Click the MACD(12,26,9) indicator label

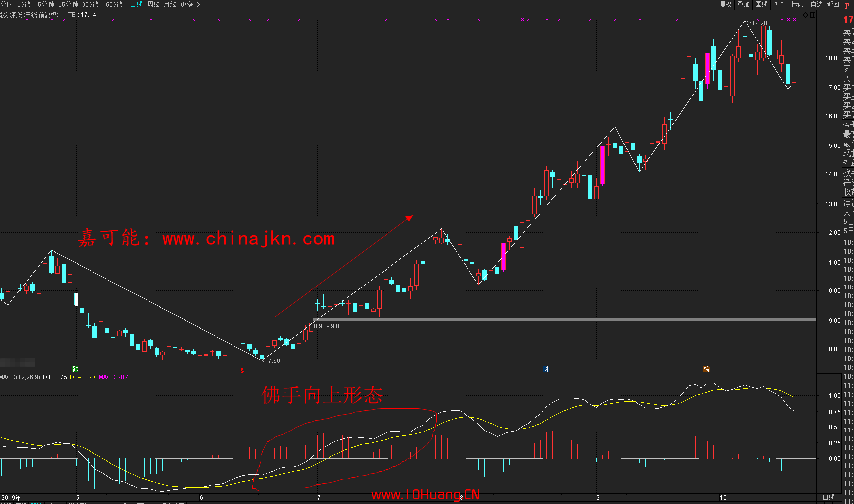[x=20, y=377]
